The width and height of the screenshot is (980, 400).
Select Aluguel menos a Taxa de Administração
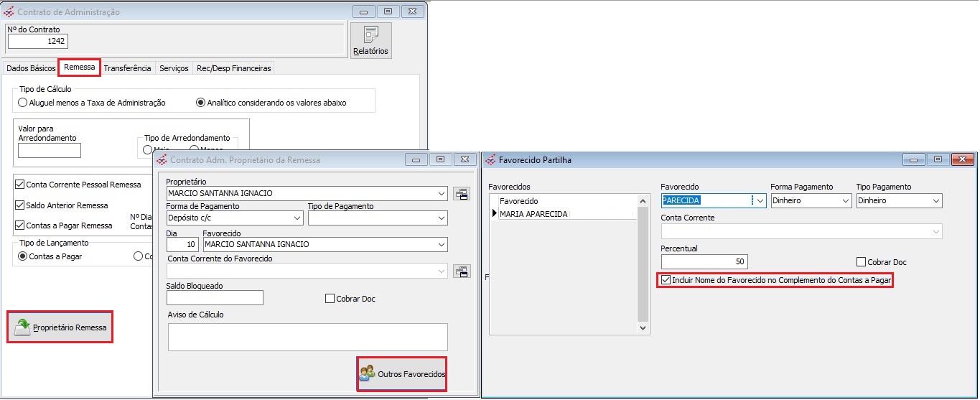pos(23,103)
